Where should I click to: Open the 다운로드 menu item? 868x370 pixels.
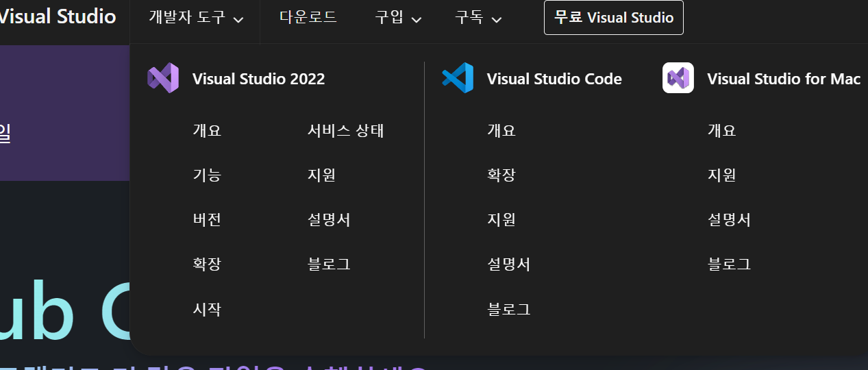pyautogui.click(x=308, y=18)
